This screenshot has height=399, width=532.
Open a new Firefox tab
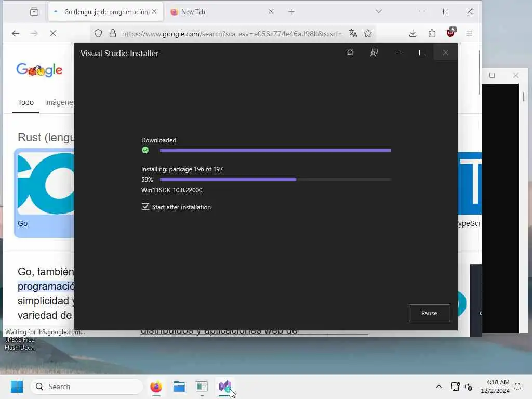(291, 12)
